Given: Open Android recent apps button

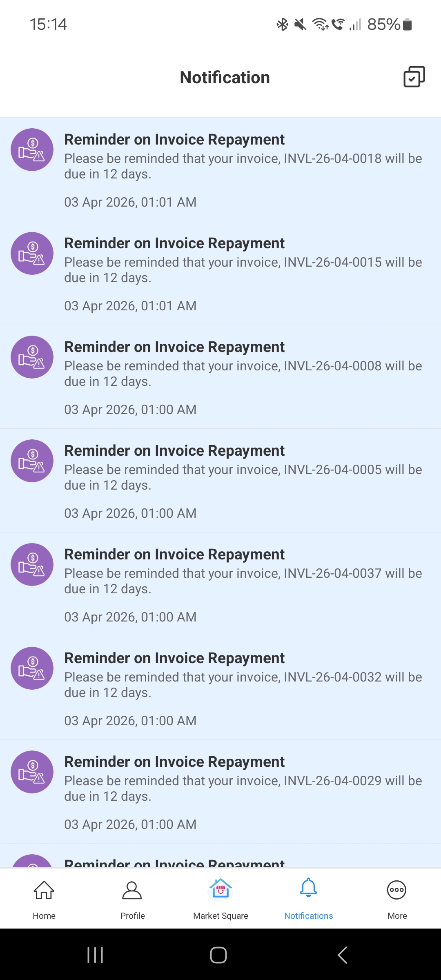Looking at the screenshot, I should tap(95, 955).
